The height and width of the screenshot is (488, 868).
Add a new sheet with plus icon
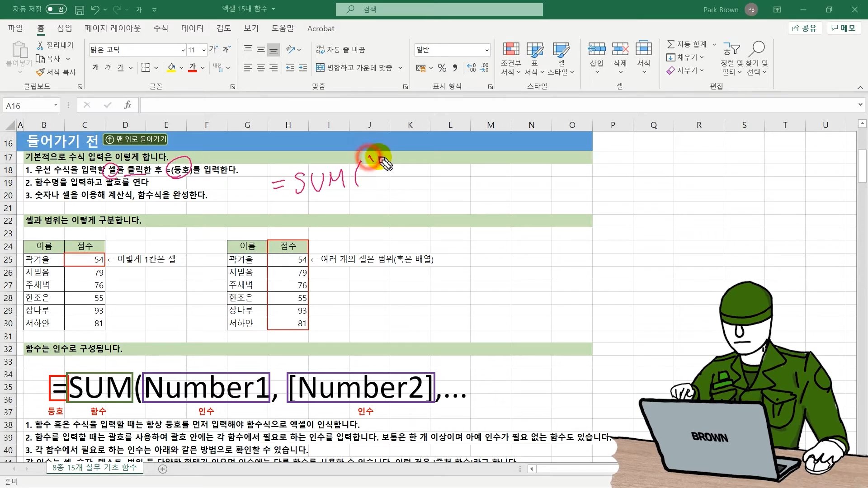tap(163, 469)
